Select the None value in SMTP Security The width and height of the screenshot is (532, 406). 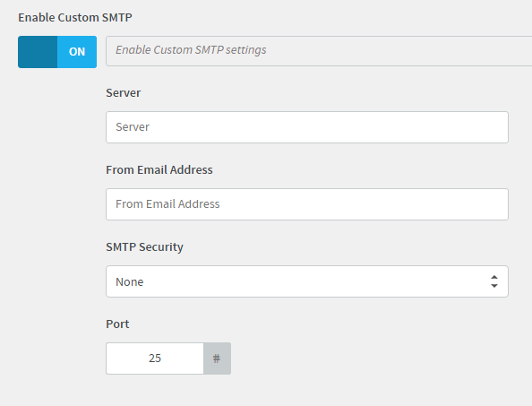130,281
